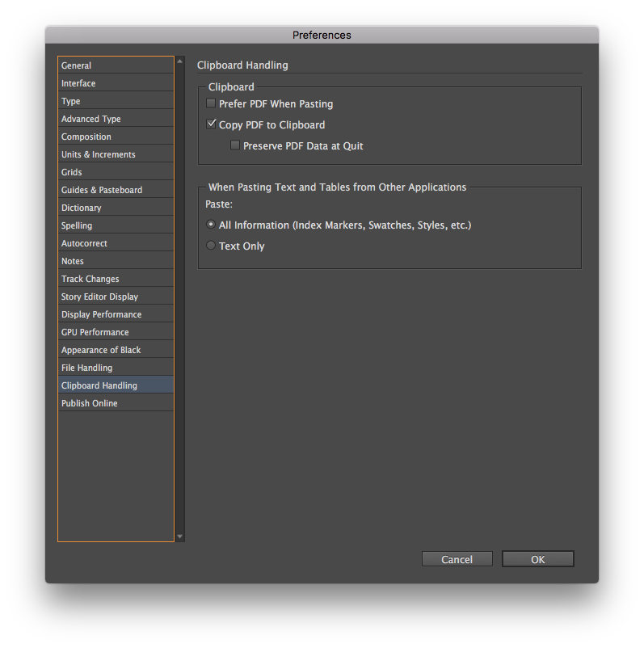The image size is (644, 648).
Task: Confirm preferences with OK
Action: [x=538, y=559]
